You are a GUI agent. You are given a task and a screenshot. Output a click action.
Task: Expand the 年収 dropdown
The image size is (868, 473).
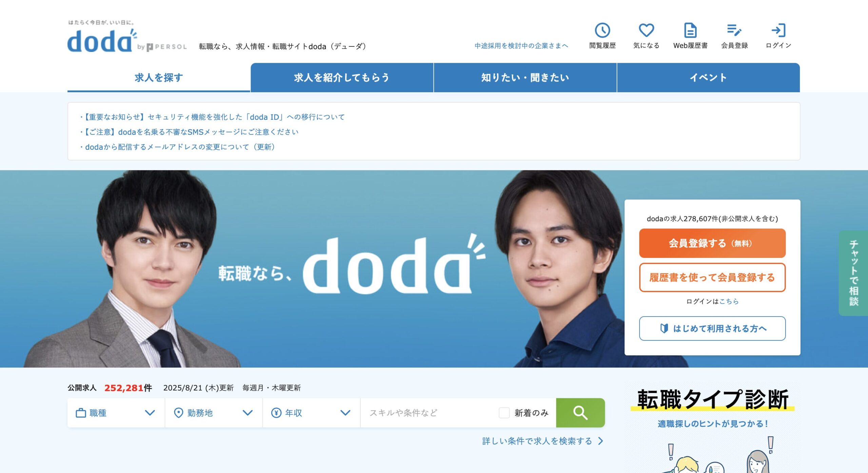click(x=311, y=413)
